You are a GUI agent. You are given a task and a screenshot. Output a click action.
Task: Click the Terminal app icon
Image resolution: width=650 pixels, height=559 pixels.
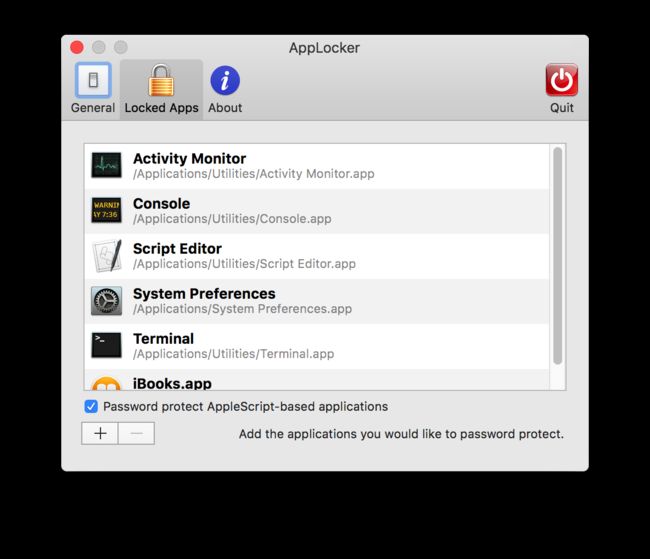coord(107,345)
